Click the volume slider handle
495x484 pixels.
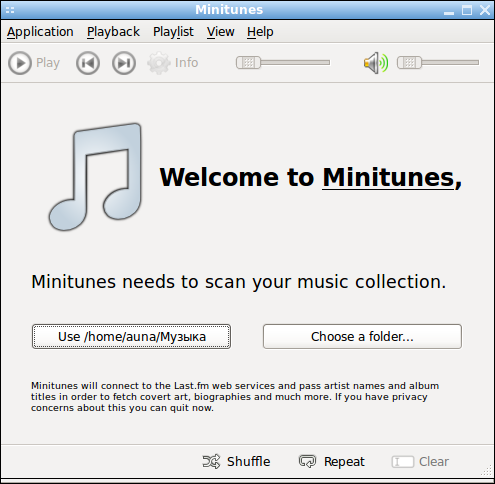tap(409, 62)
